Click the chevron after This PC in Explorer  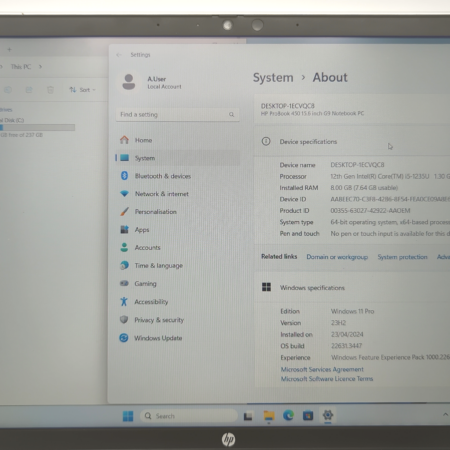click(40, 67)
